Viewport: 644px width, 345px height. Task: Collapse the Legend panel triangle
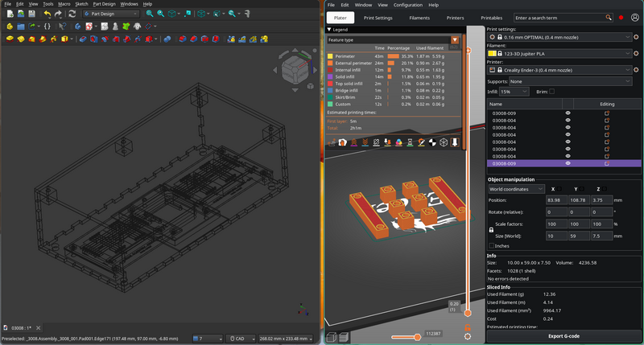pos(329,30)
